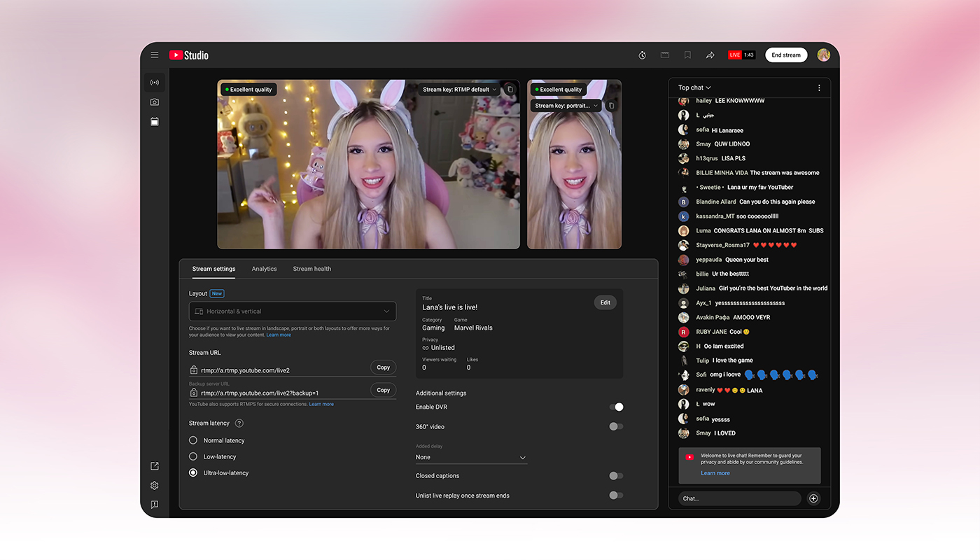
Task: Copy the portrait stream key using its copy icon
Action: (611, 105)
